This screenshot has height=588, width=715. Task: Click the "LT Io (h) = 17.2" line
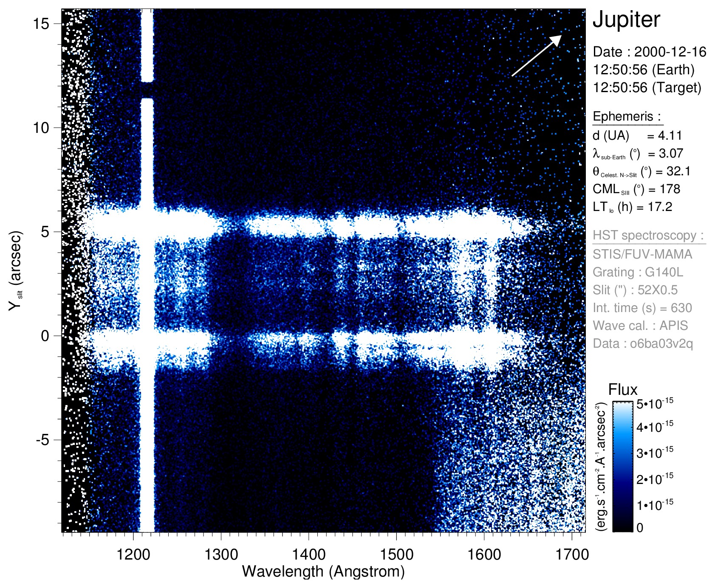633,207
